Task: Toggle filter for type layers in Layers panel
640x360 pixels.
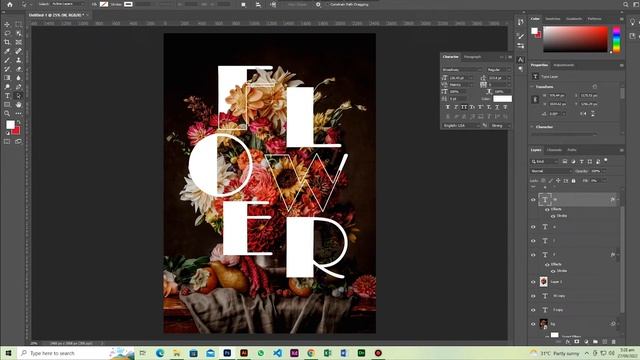Action: (582, 162)
